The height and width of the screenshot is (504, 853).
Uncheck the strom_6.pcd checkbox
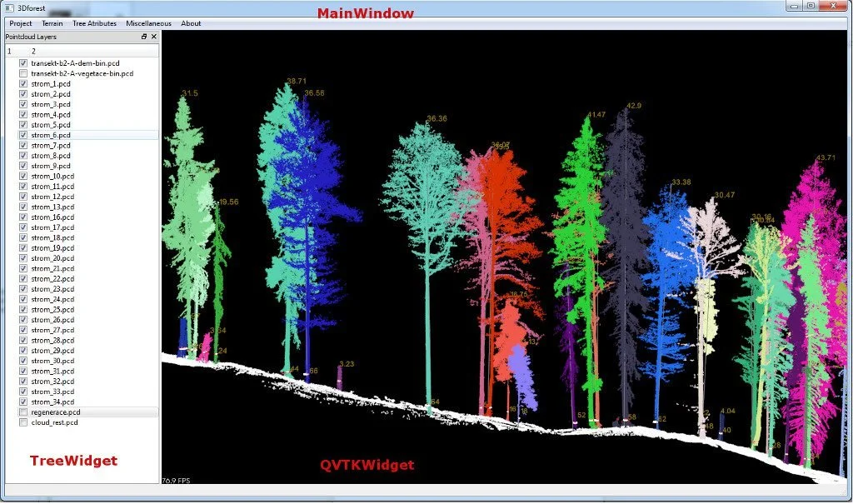coord(23,135)
